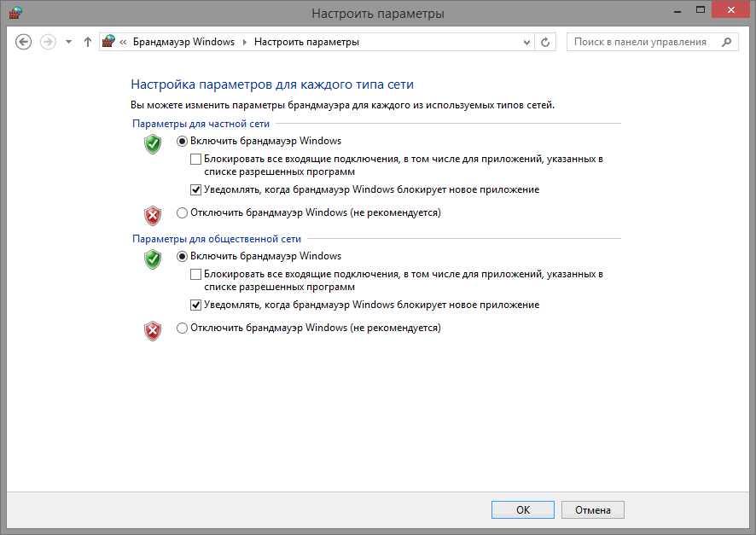756x535 pixels.
Task: Select 'Отключить брандмауэр Windows' for public network
Action: click(182, 328)
